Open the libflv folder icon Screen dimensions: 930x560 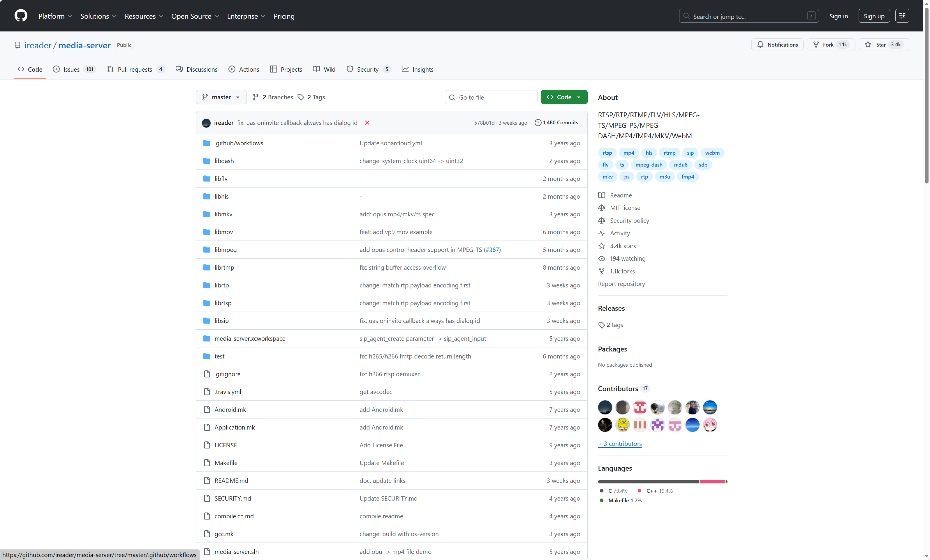[207, 179]
